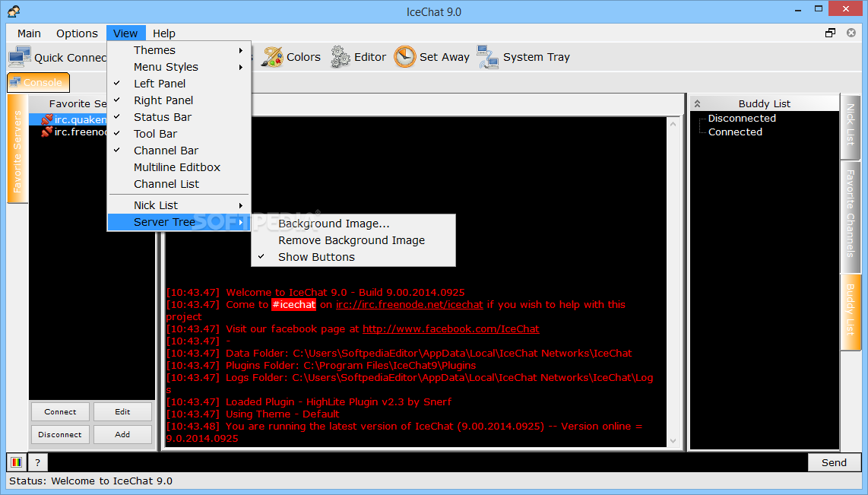
Task: Open the Main menu
Action: (x=30, y=33)
